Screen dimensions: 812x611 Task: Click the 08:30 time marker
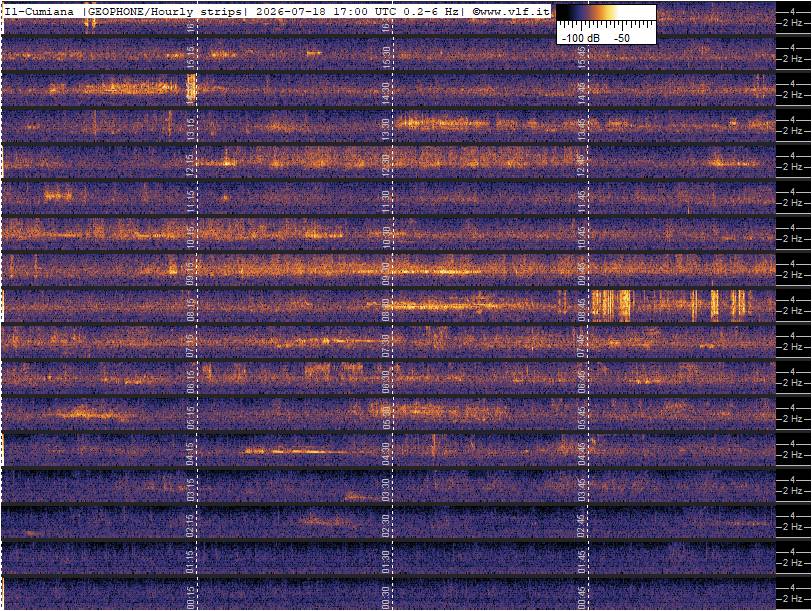coord(386,310)
